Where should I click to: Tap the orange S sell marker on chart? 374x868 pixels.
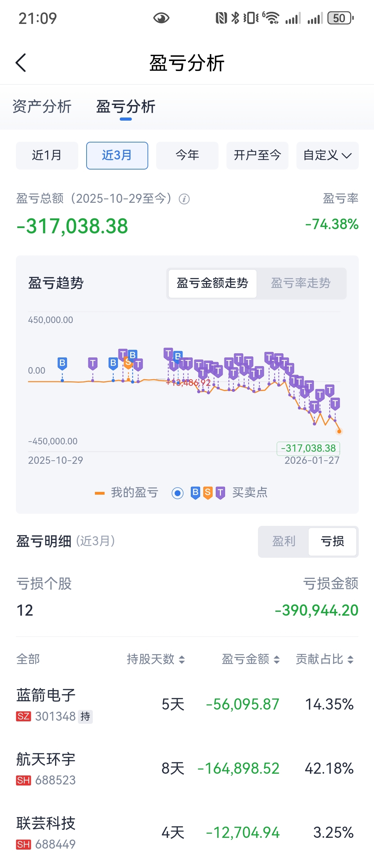point(128,363)
